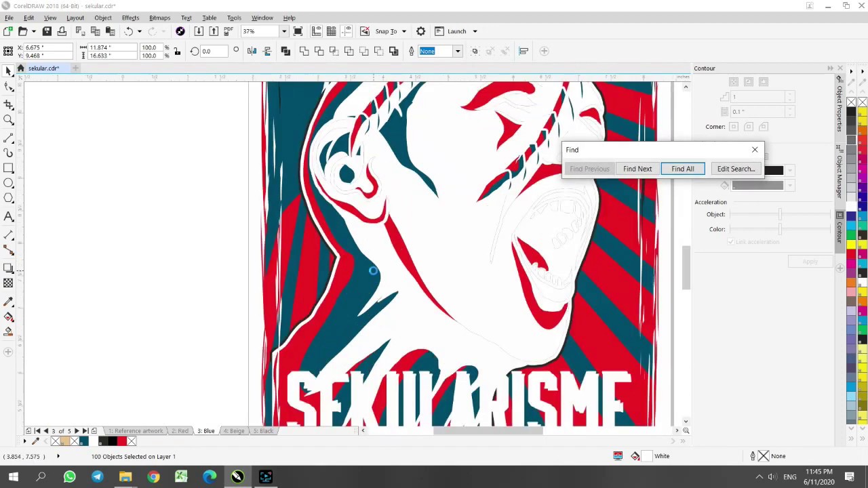Pick the red swatch in document palette

pos(122,441)
